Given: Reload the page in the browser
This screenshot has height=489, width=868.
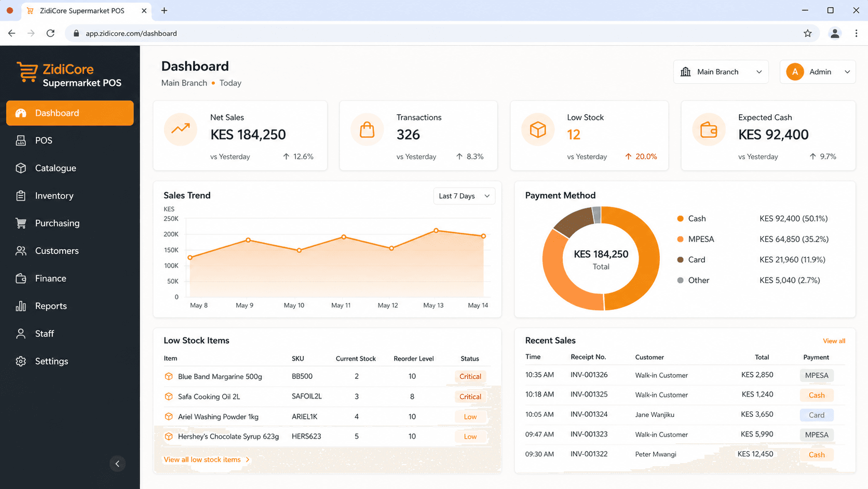Looking at the screenshot, I should [50, 33].
